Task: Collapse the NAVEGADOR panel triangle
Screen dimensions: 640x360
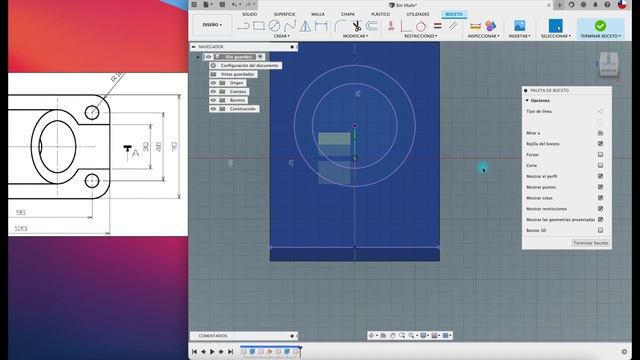Action: pyautogui.click(x=193, y=47)
